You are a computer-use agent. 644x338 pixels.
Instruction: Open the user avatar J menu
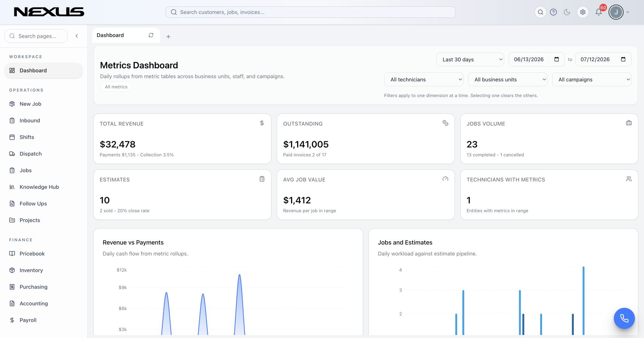point(616,12)
